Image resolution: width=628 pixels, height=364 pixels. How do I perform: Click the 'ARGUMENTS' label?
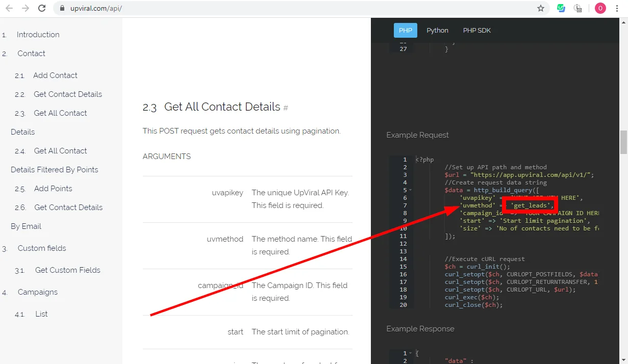[167, 157]
